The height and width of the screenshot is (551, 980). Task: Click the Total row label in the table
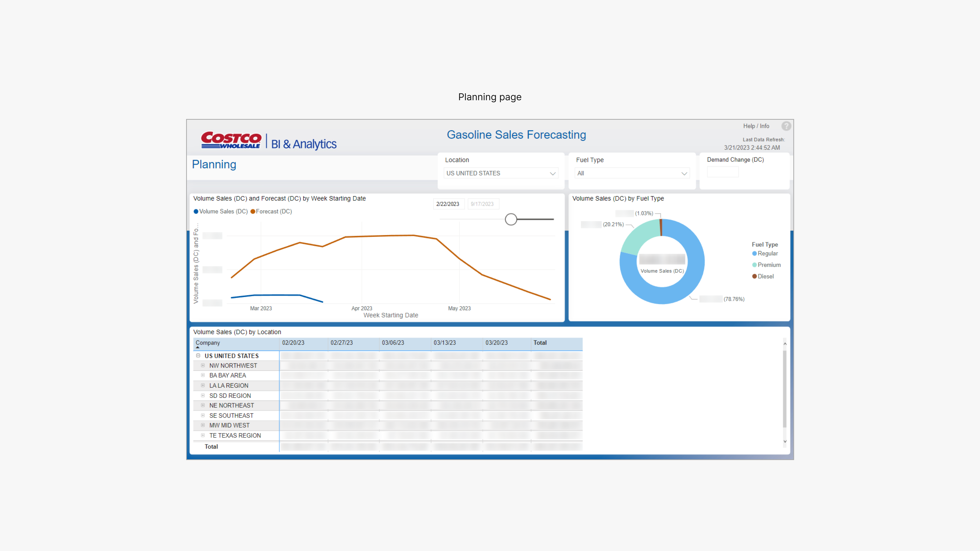click(211, 447)
